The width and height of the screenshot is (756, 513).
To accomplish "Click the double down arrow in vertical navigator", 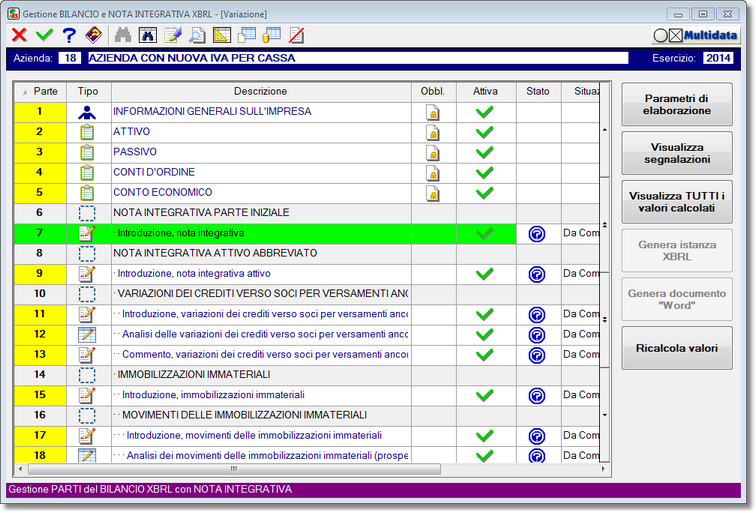I will [x=605, y=319].
